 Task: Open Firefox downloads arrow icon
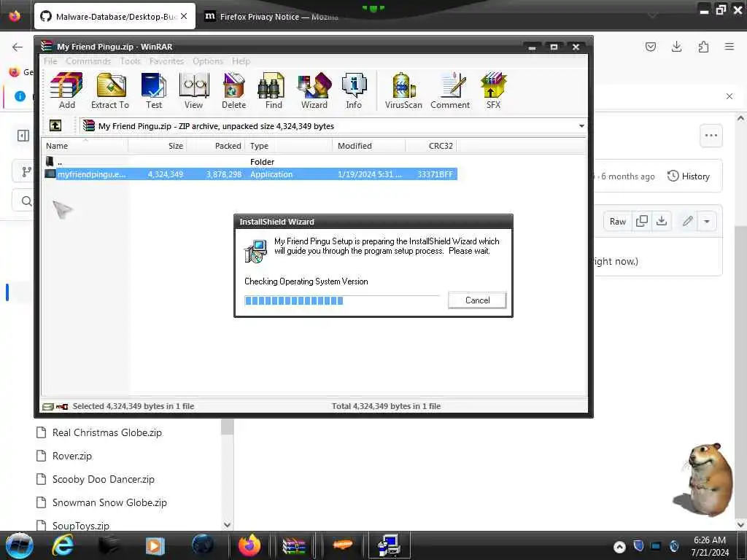676,47
